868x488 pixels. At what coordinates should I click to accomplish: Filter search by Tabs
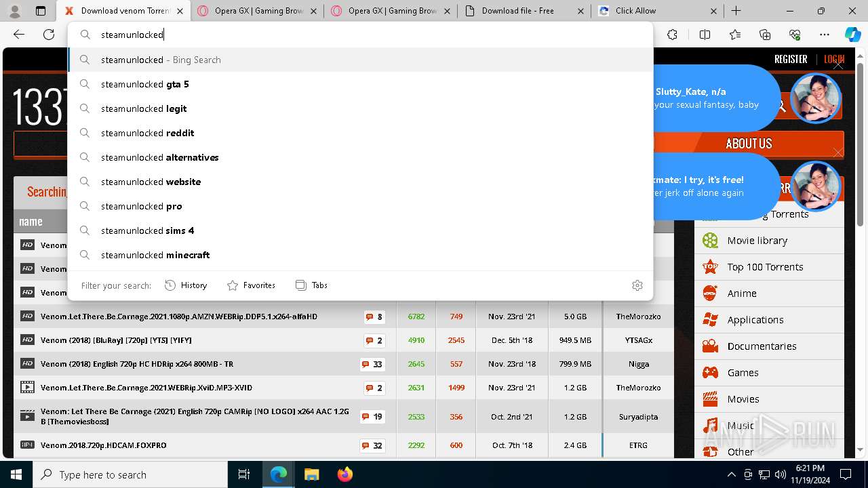[312, 285]
